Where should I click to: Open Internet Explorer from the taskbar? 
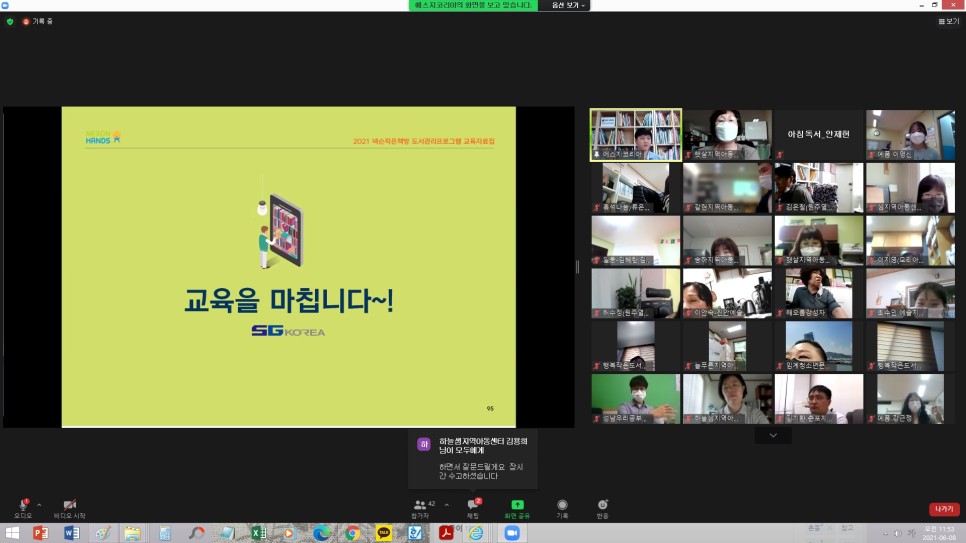pyautogui.click(x=476, y=533)
